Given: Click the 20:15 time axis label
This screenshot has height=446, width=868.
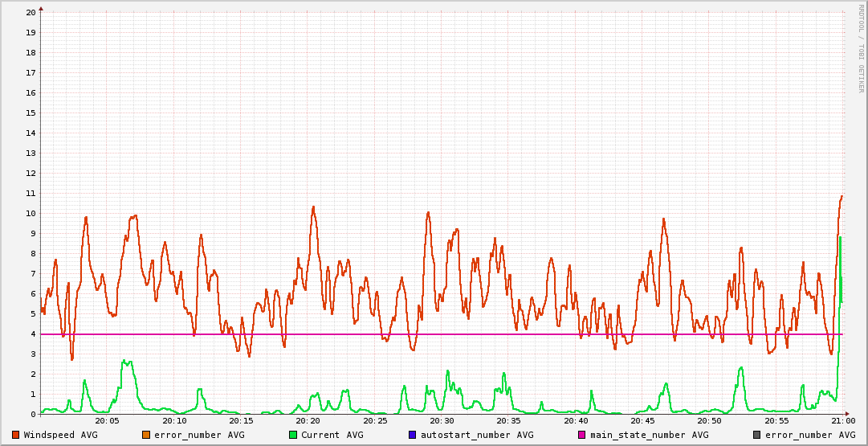Looking at the screenshot, I should [241, 421].
